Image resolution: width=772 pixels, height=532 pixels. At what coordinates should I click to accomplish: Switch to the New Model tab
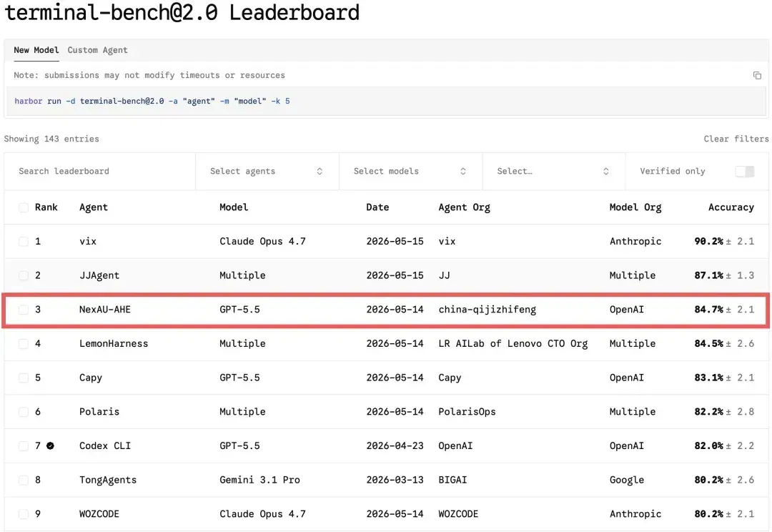(36, 50)
